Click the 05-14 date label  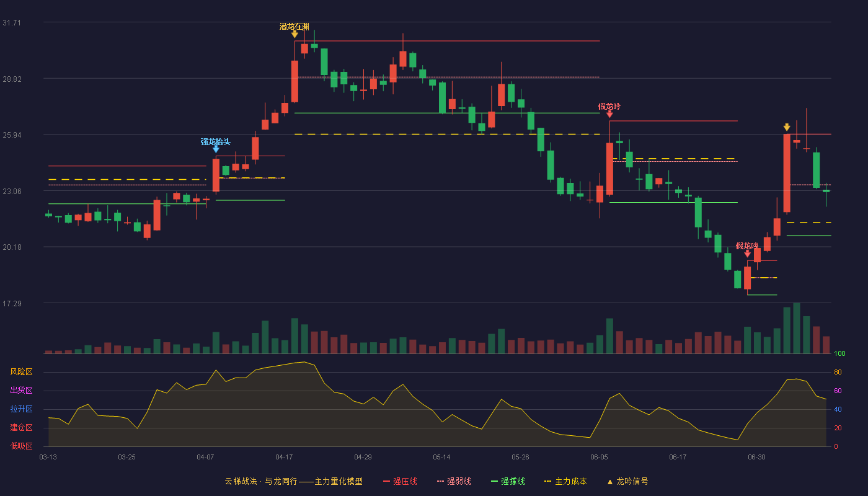click(441, 457)
